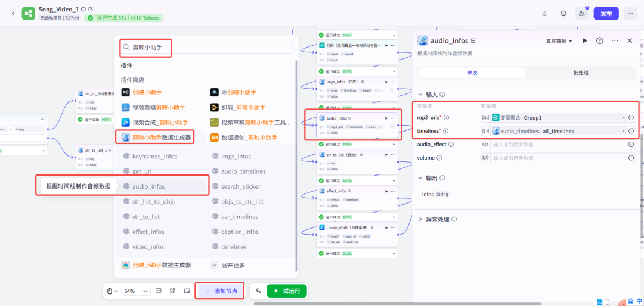
Task: Open variable picker for mp3_urls
Action: coord(631,118)
